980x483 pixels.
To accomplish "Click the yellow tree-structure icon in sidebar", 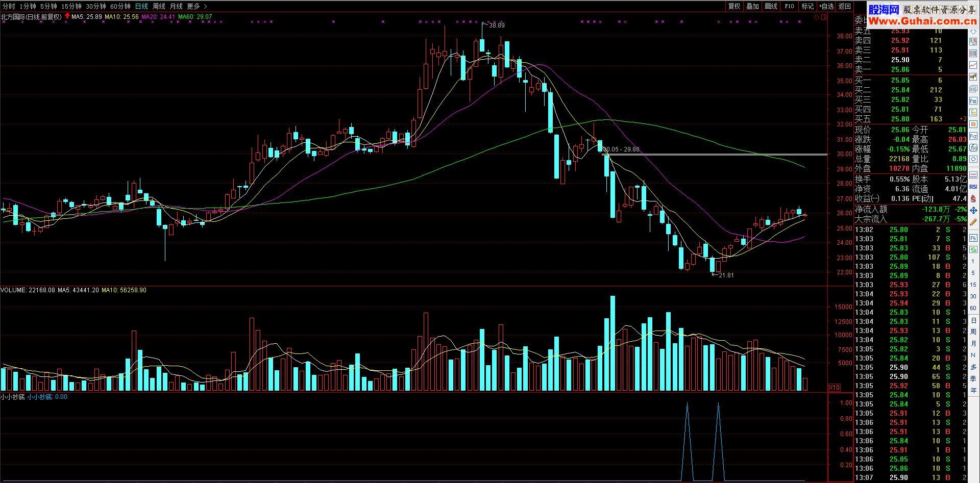I will tap(973, 112).
